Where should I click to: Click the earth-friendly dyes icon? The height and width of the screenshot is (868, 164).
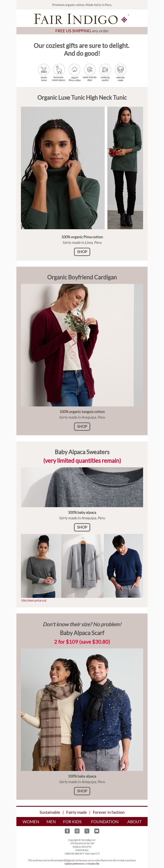[x=90, y=69]
